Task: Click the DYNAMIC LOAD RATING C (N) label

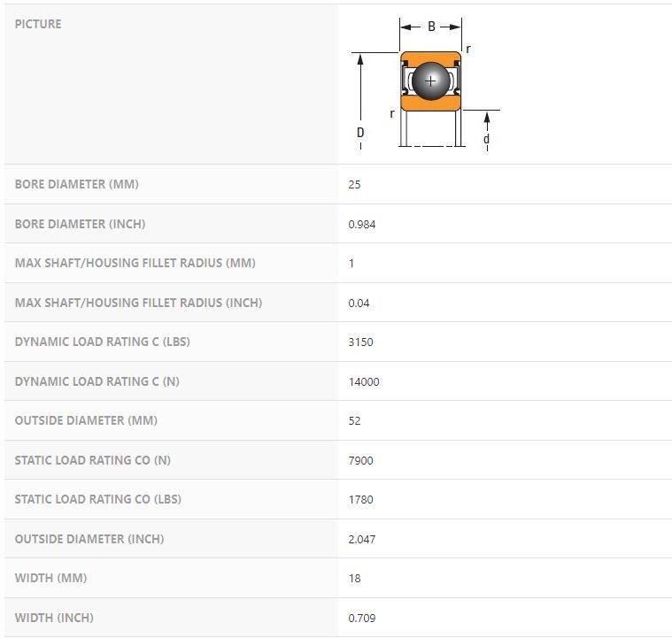Action: (x=97, y=381)
